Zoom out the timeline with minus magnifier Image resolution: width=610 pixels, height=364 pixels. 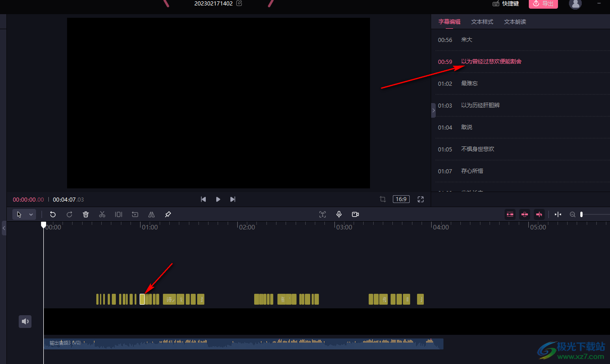[573, 214]
